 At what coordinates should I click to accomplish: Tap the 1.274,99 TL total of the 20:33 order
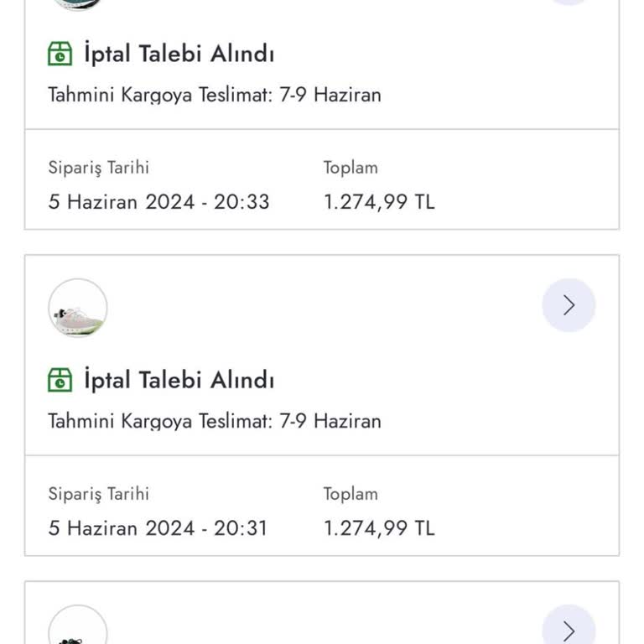tap(379, 202)
